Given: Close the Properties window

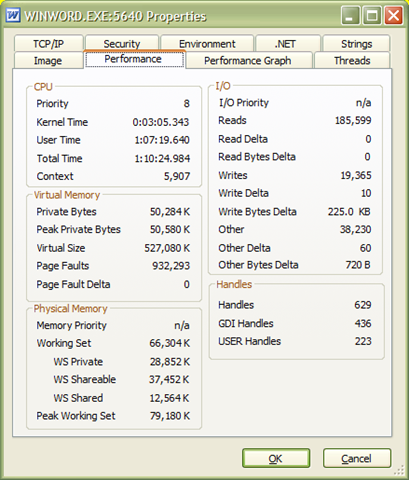Looking at the screenshot, I should pyautogui.click(x=394, y=15).
